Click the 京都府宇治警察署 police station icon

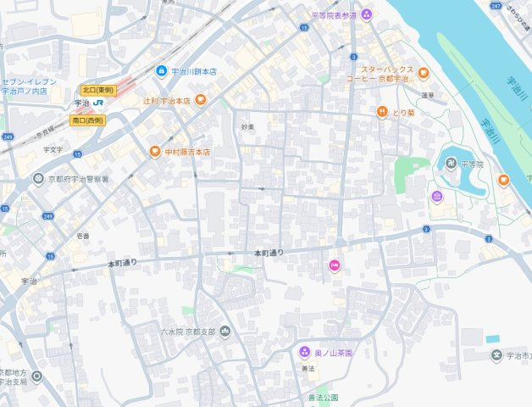pyautogui.click(x=38, y=178)
